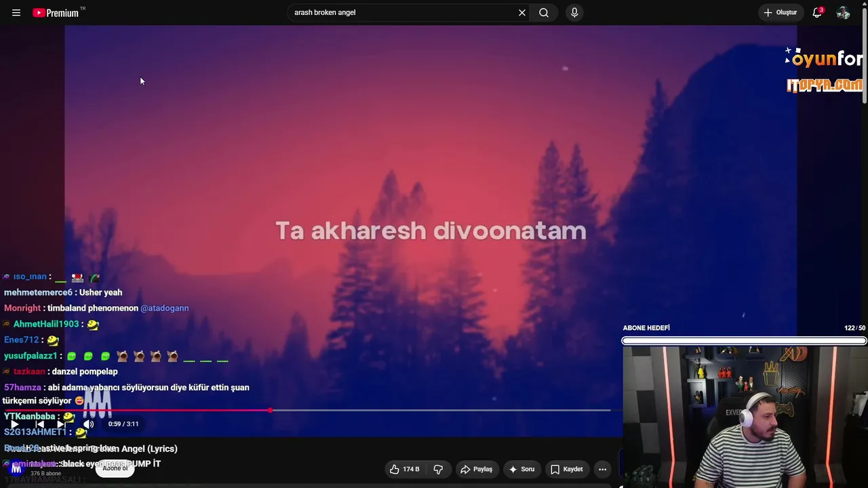This screenshot has width=868, height=488.
Task: Click the chat username Monright
Action: 22,308
